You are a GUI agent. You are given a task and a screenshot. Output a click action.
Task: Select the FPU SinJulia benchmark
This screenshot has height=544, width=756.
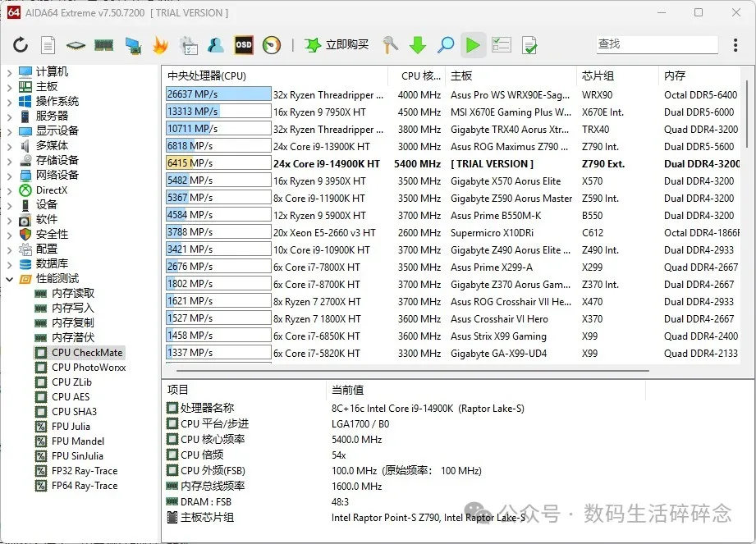coord(78,456)
